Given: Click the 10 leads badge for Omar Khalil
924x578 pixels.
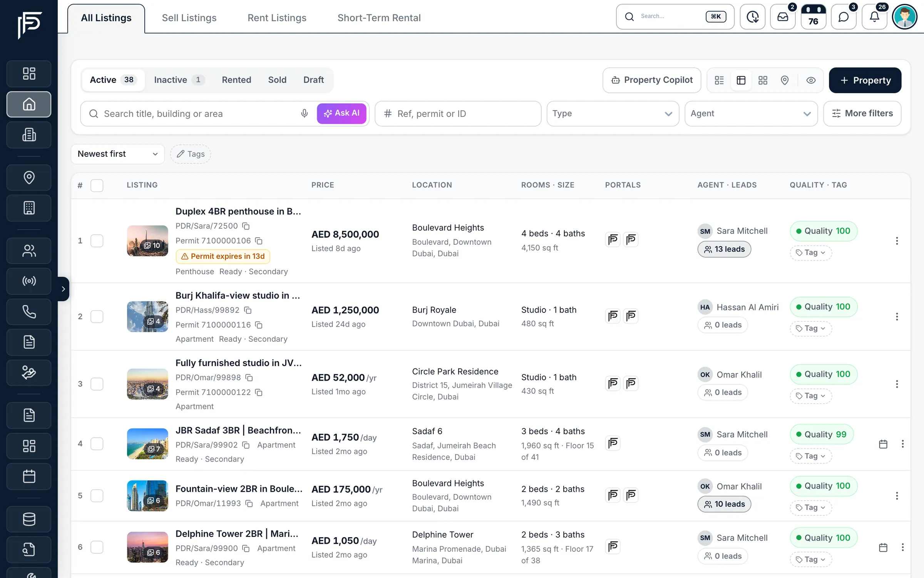Looking at the screenshot, I should click(x=724, y=504).
